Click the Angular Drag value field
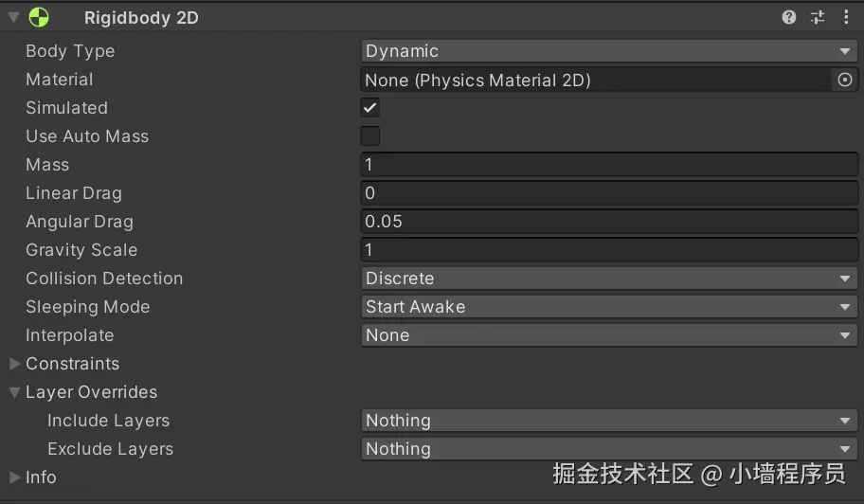This screenshot has width=864, height=504. tap(609, 222)
